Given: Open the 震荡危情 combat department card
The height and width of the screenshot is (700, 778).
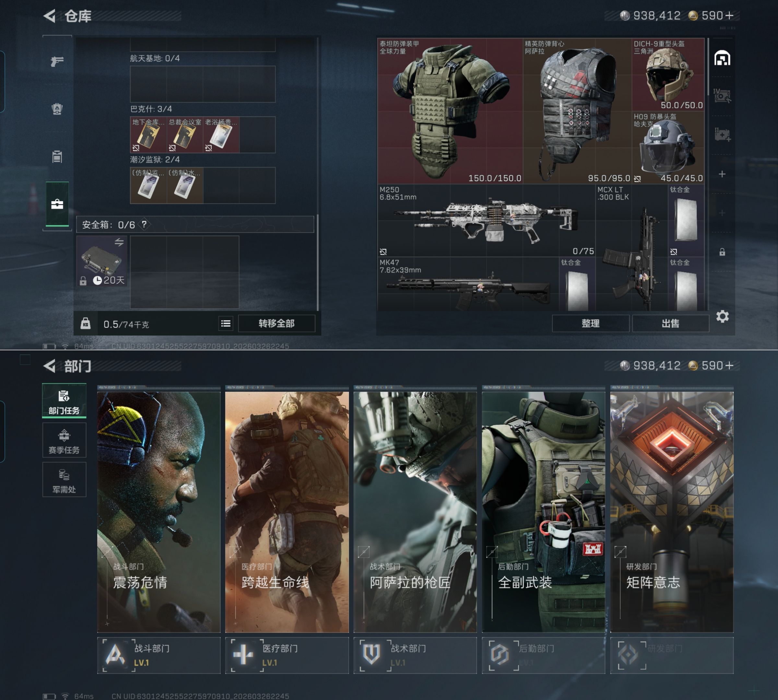Looking at the screenshot, I should pos(159,511).
